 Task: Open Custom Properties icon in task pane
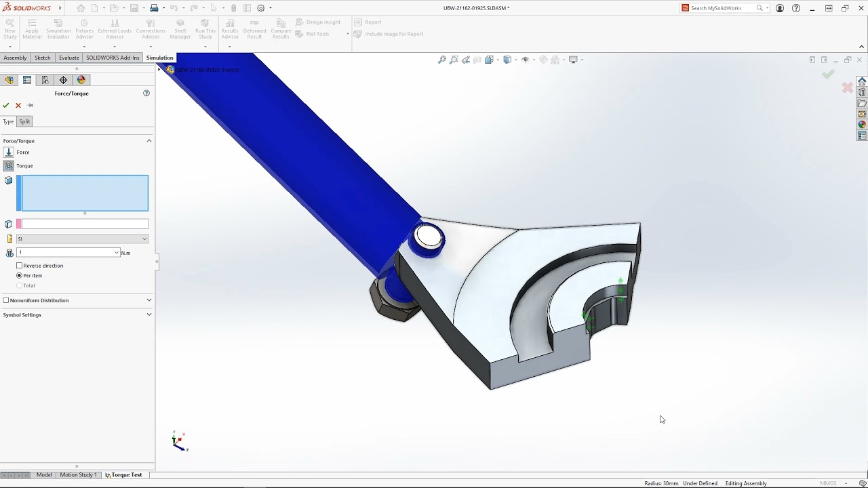pos(862,136)
